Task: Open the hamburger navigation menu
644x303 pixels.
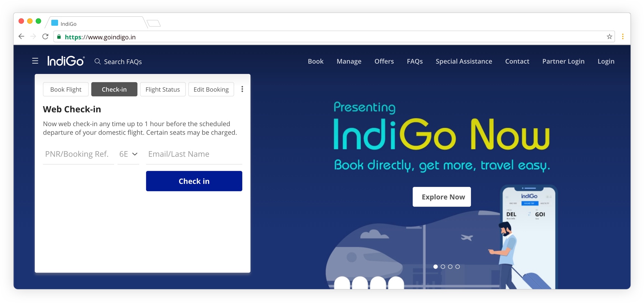Action: pos(35,61)
